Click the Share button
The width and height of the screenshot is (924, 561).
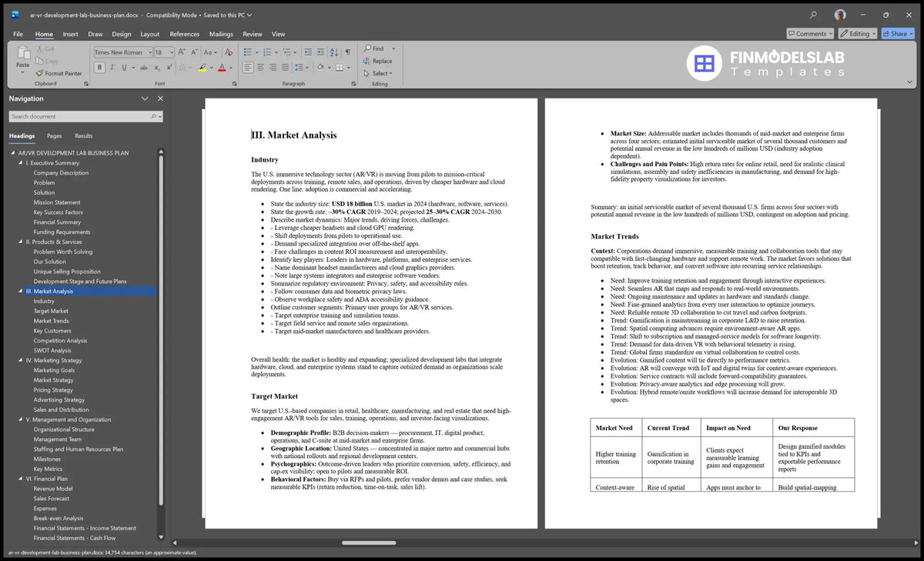coord(898,34)
